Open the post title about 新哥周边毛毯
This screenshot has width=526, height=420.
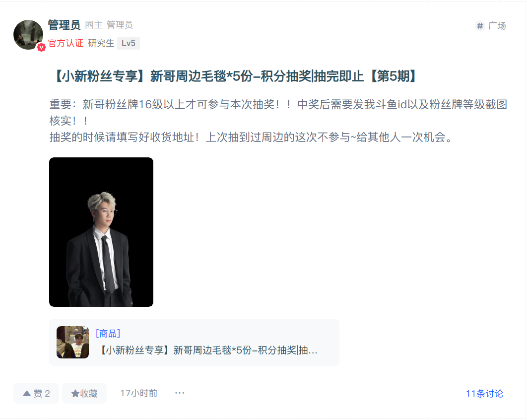(234, 76)
